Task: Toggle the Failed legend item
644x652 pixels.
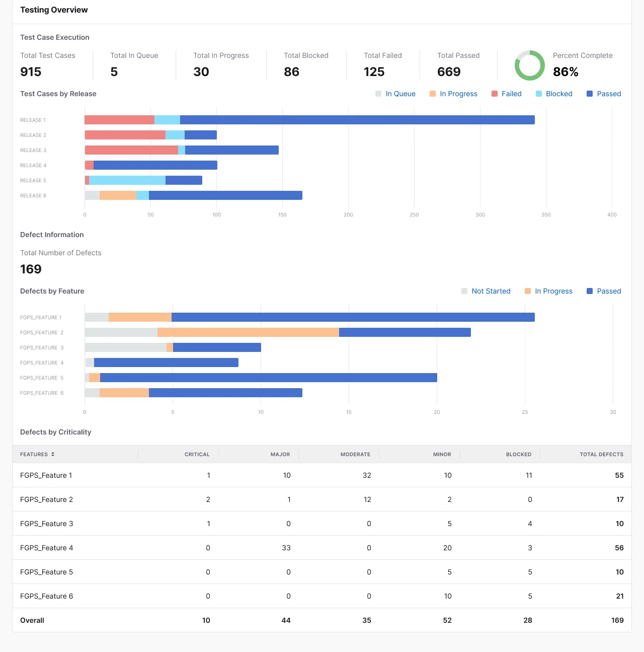Action: 506,94
